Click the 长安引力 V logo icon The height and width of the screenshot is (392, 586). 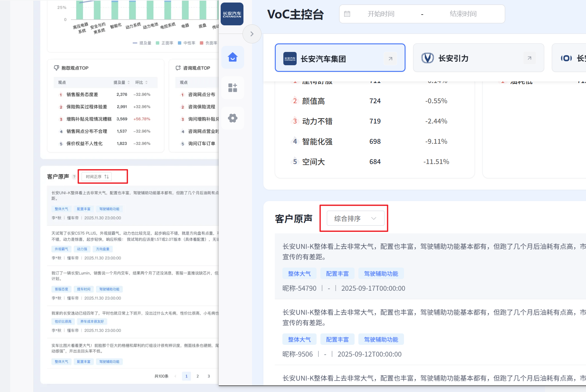tap(427, 58)
